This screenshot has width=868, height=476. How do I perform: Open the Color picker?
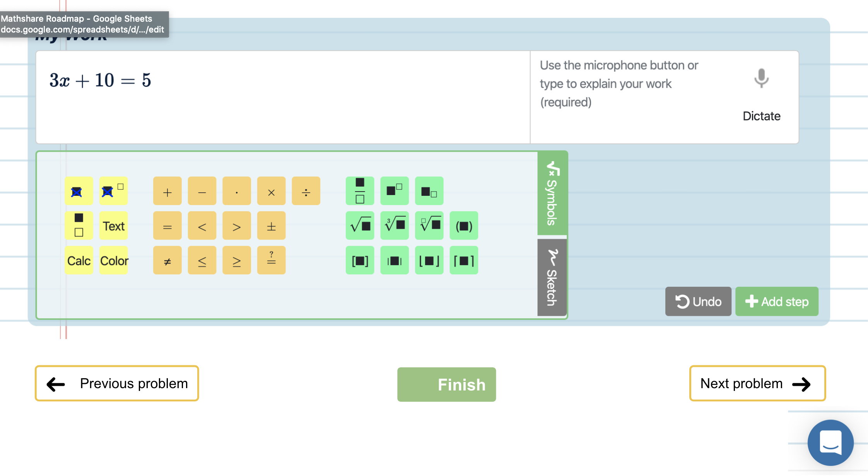click(x=113, y=260)
